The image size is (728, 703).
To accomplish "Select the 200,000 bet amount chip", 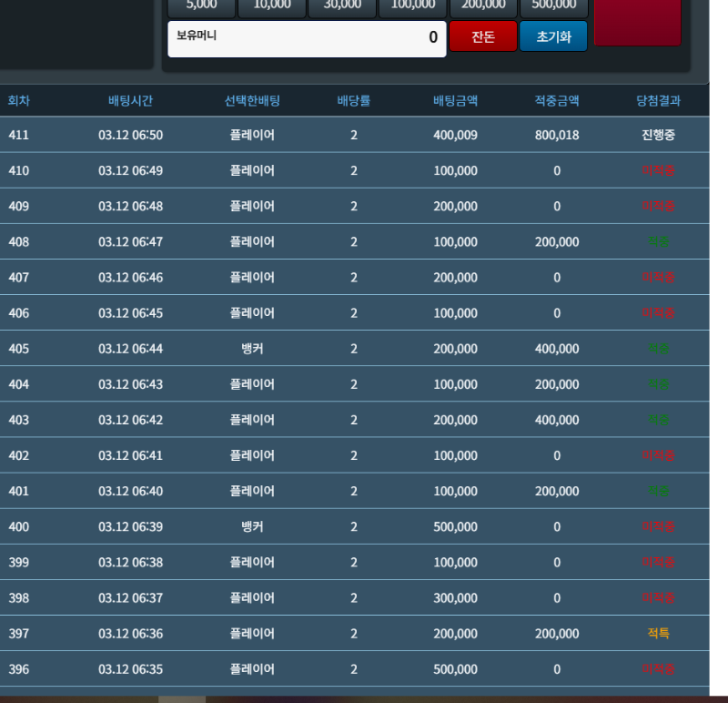I will click(x=483, y=7).
